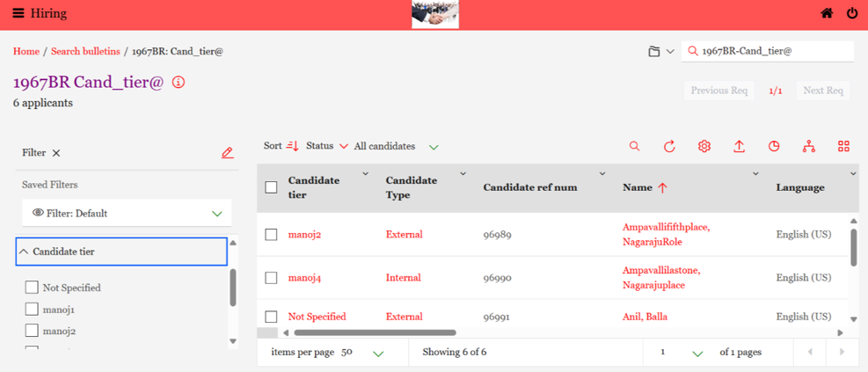
Task: Collapse the Candidate tier filter section
Action: pyautogui.click(x=121, y=252)
